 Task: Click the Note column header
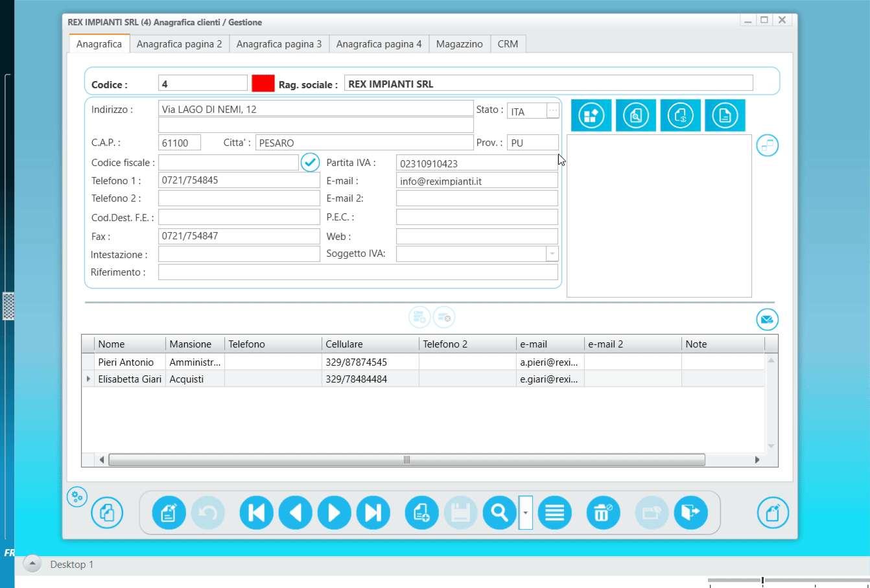(723, 344)
